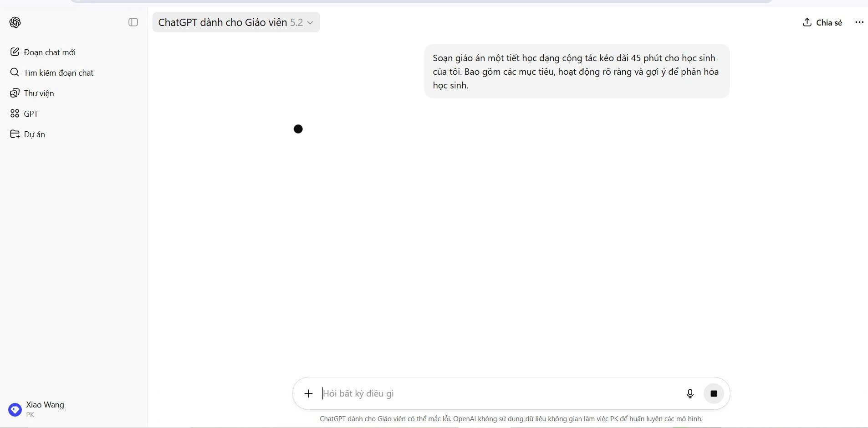Click the ChatGPT logo icon

point(15,22)
